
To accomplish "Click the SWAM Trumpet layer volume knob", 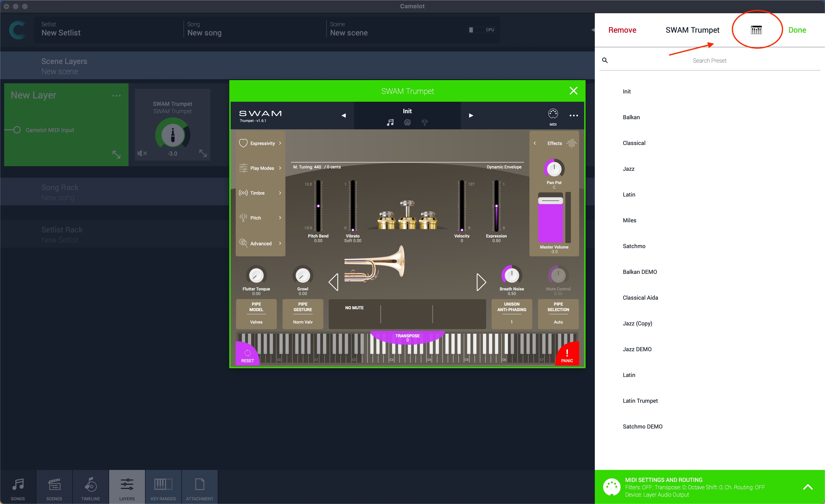I will [x=172, y=135].
